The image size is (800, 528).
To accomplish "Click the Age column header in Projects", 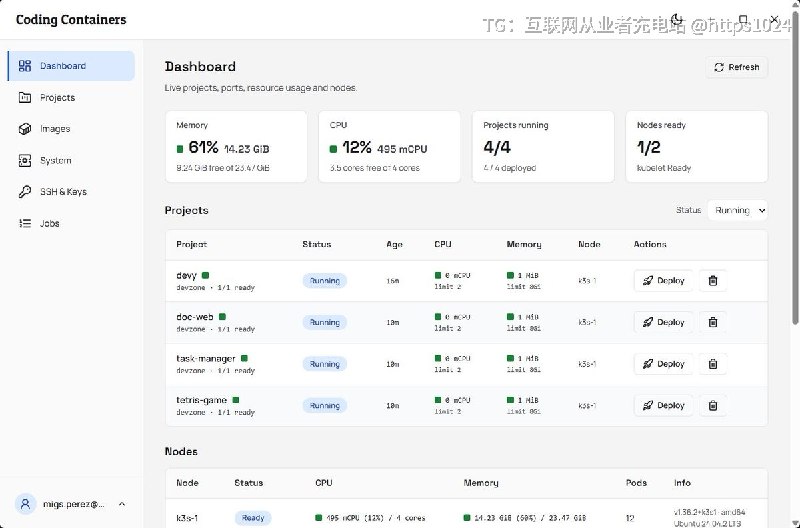I will click(x=394, y=244).
